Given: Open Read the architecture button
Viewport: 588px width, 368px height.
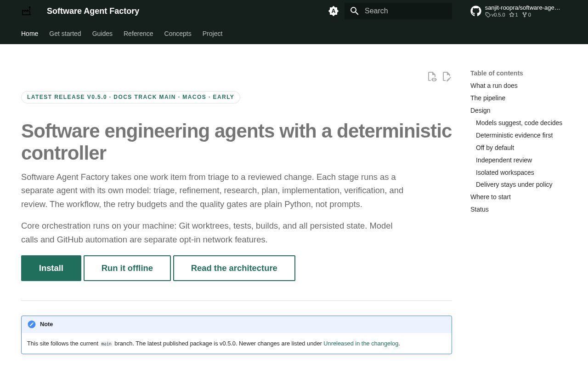Looking at the screenshot, I should click(x=234, y=268).
